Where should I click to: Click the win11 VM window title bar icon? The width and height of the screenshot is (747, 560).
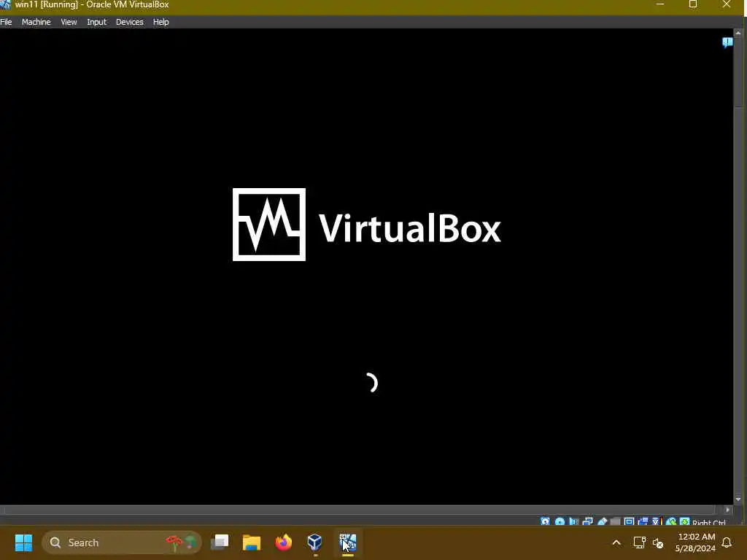(x=5, y=4)
